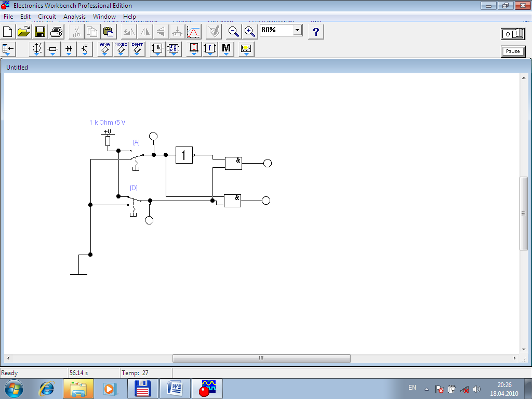Image resolution: width=532 pixels, height=399 pixels.
Task: Open the Indicators parts bin
Action: 194,49
